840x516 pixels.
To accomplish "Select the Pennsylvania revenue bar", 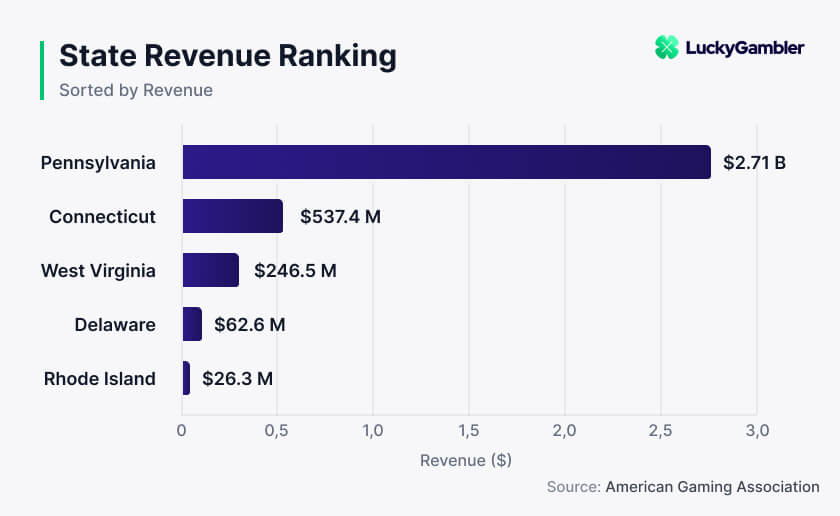I will (x=447, y=162).
